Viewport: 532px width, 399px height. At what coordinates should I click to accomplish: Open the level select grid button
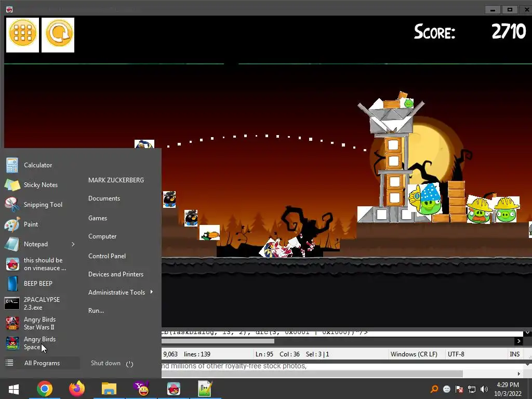point(22,35)
